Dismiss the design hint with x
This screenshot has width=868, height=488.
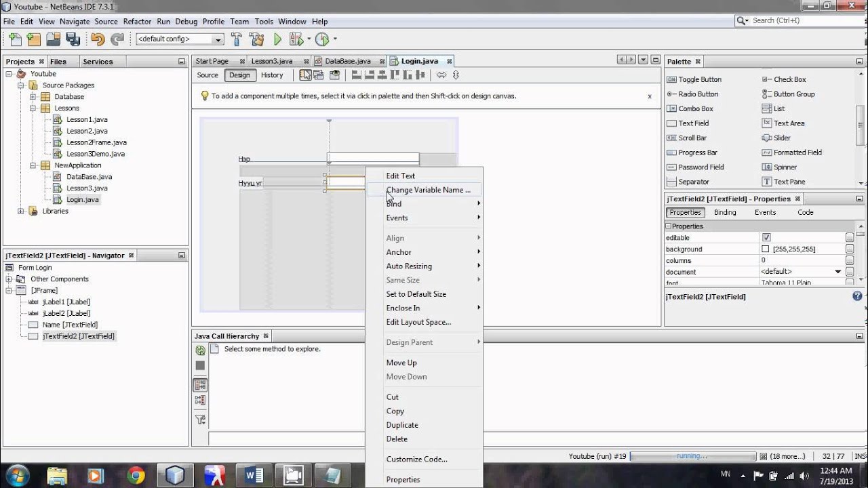[649, 96]
